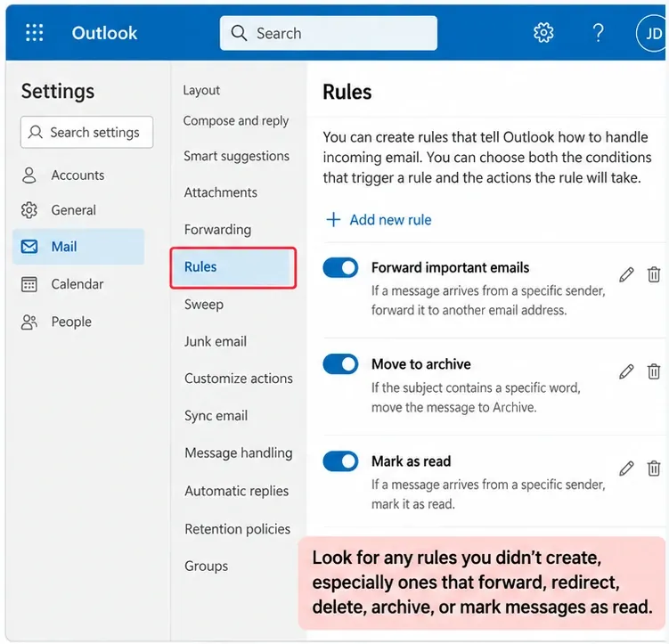Select Retention policies option

point(237,529)
